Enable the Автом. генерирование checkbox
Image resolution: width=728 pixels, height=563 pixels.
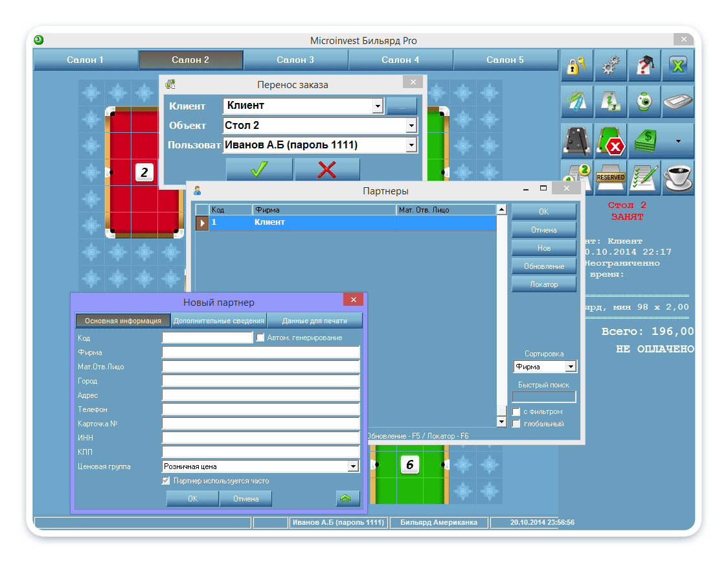click(260, 338)
